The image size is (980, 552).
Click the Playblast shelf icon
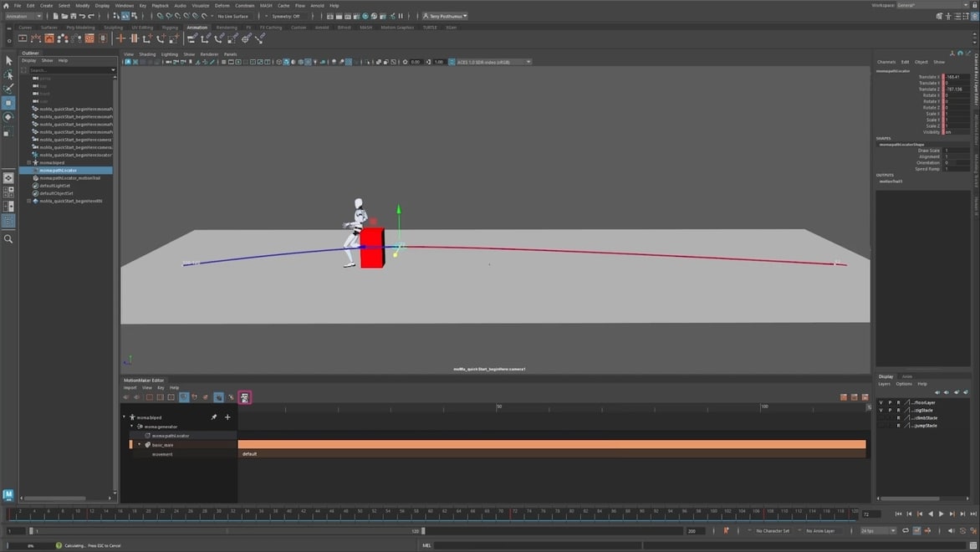pos(23,38)
